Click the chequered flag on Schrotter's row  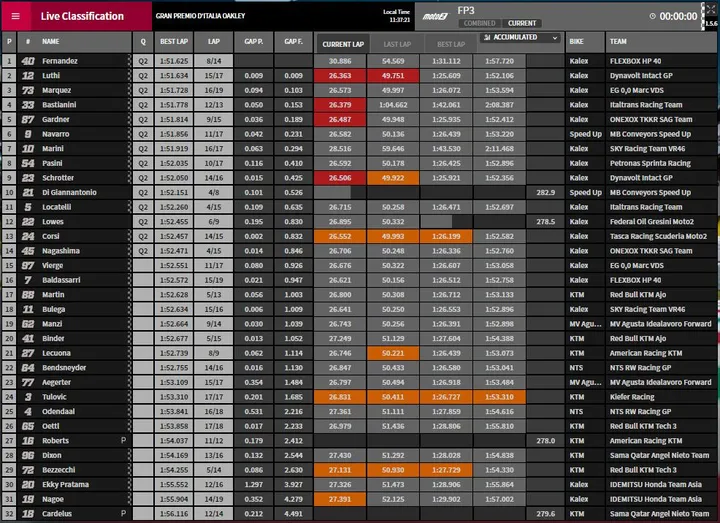click(129, 178)
